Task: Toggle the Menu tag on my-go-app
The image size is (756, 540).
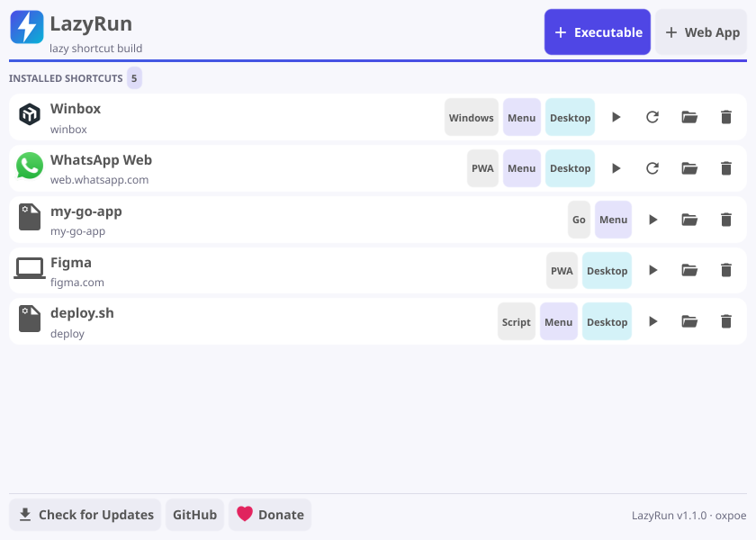Action: (x=613, y=220)
